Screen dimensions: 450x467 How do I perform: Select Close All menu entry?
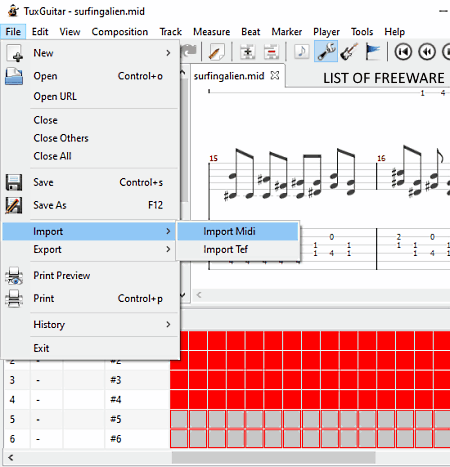click(90, 156)
